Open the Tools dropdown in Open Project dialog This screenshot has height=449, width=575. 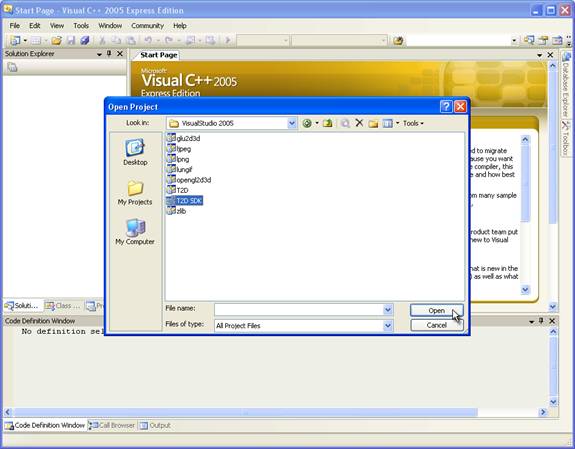[413, 123]
